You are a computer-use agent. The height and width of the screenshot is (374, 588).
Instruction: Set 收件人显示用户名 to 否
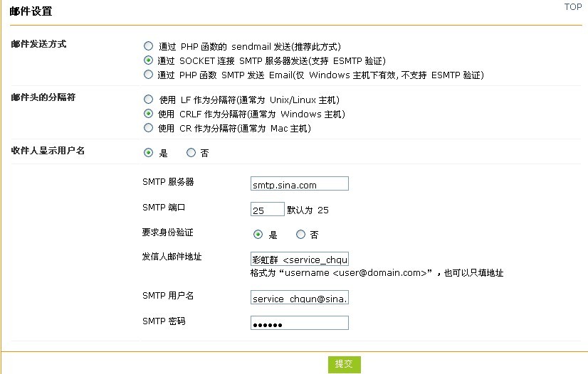click(x=191, y=152)
